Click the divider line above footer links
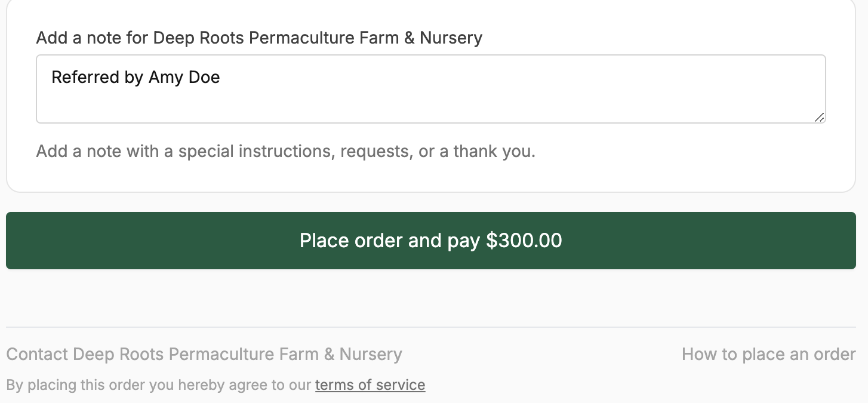 click(x=430, y=327)
